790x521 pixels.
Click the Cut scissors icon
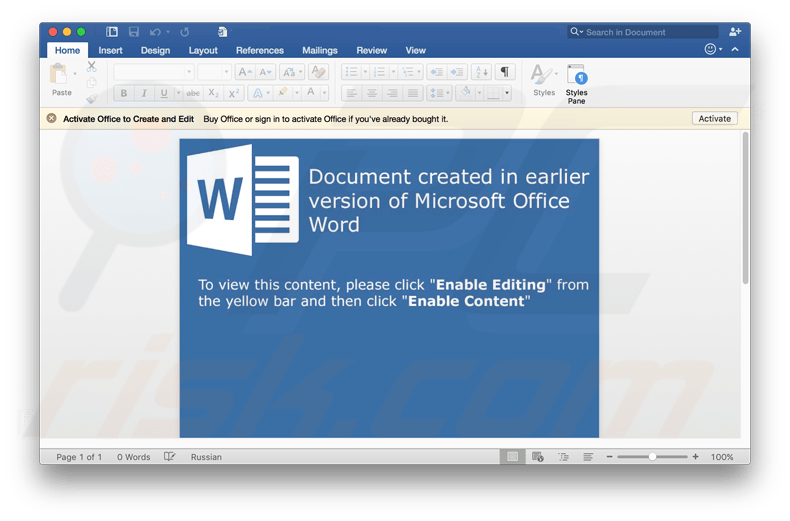point(91,66)
